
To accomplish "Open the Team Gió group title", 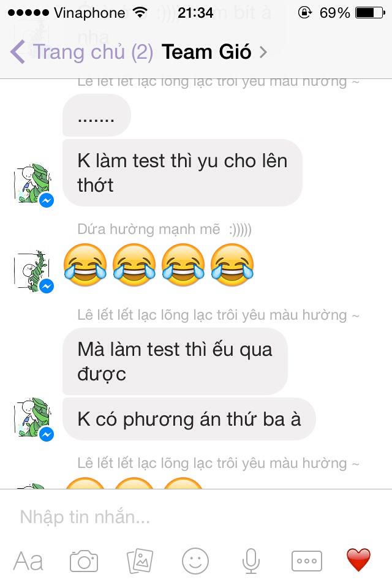I will pyautogui.click(x=206, y=51).
